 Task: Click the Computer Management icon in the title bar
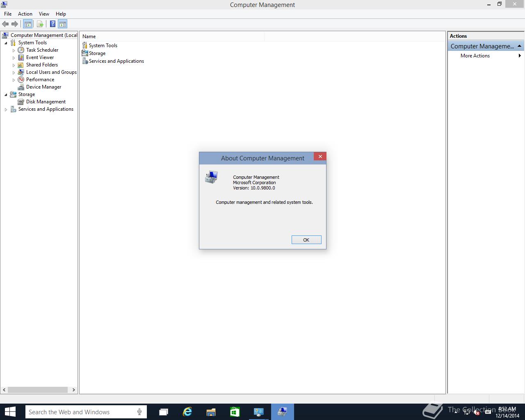(4, 5)
